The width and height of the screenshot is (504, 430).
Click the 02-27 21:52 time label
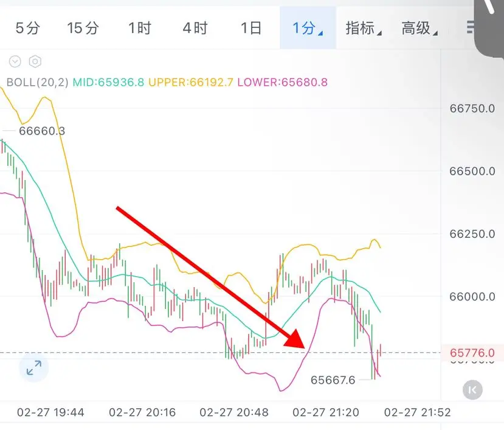(418, 412)
